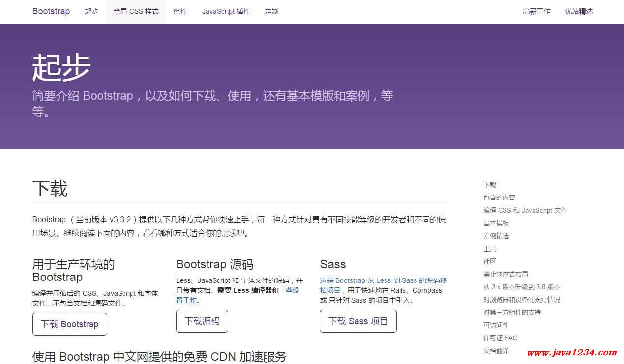This screenshot has width=624, height=364.
Task: Go to 基本模板 in the sidebar
Action: click(496, 223)
